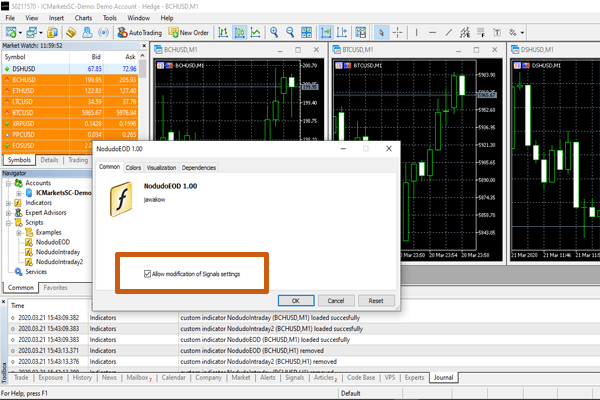Screen dimensions: 600x400
Task: Toggle Allow modification of Signals settings checkbox
Action: (147, 274)
